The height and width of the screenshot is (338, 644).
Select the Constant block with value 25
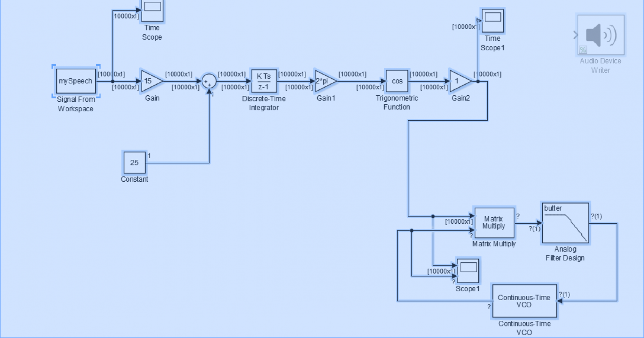tap(134, 163)
